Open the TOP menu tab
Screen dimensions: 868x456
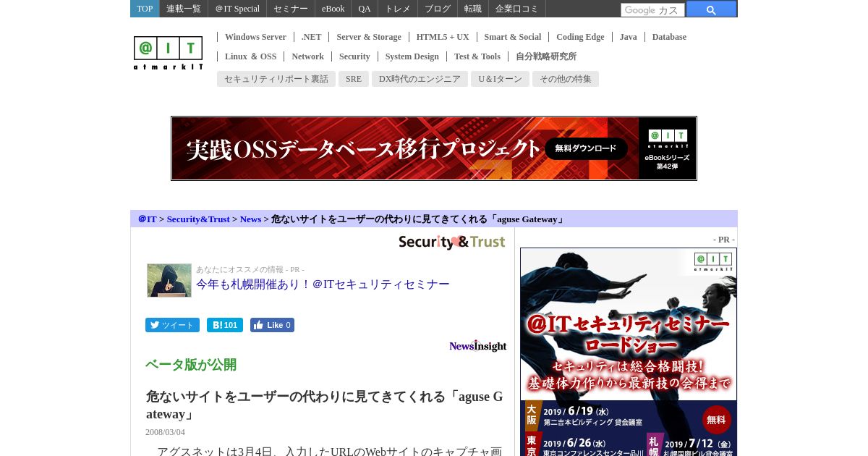pyautogui.click(x=145, y=9)
